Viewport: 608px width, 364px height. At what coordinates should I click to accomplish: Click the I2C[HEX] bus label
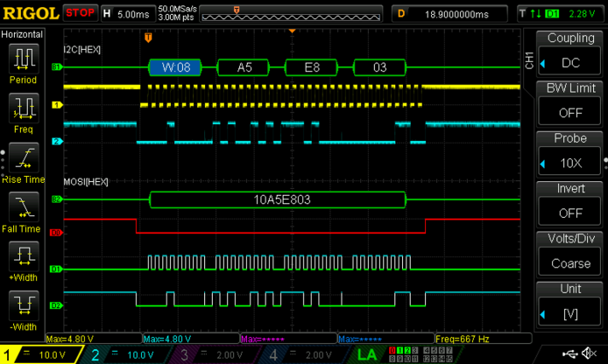pyautogui.click(x=82, y=50)
